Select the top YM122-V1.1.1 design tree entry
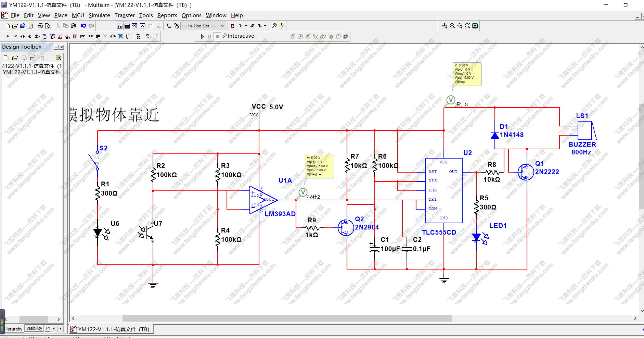The height and width of the screenshot is (338, 644). tap(33, 66)
